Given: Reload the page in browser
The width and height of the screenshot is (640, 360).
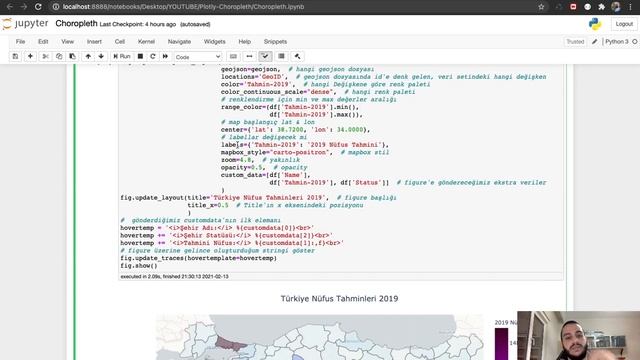Looking at the screenshot, I should pos(38,7).
